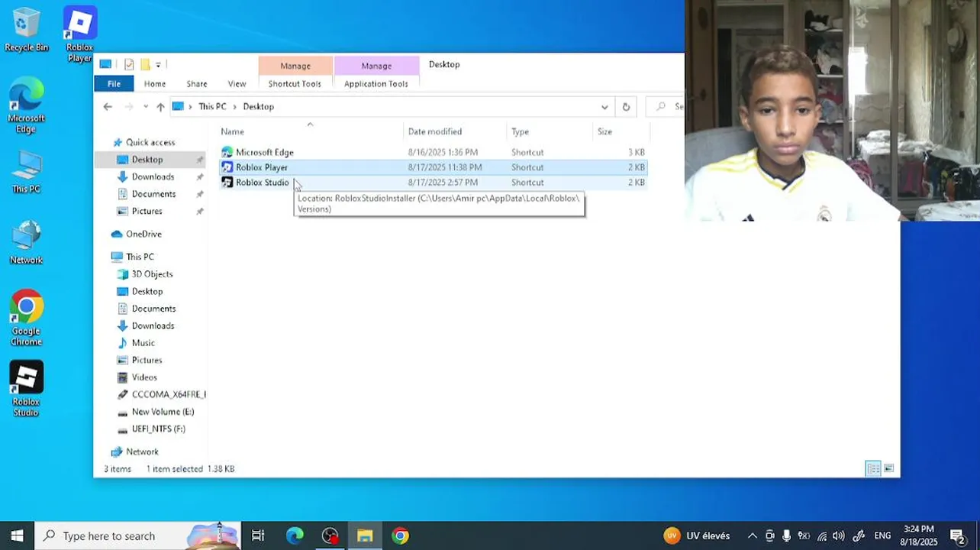This screenshot has height=550, width=980.
Task: Expand chevron after This PC in address bar
Action: (x=235, y=107)
